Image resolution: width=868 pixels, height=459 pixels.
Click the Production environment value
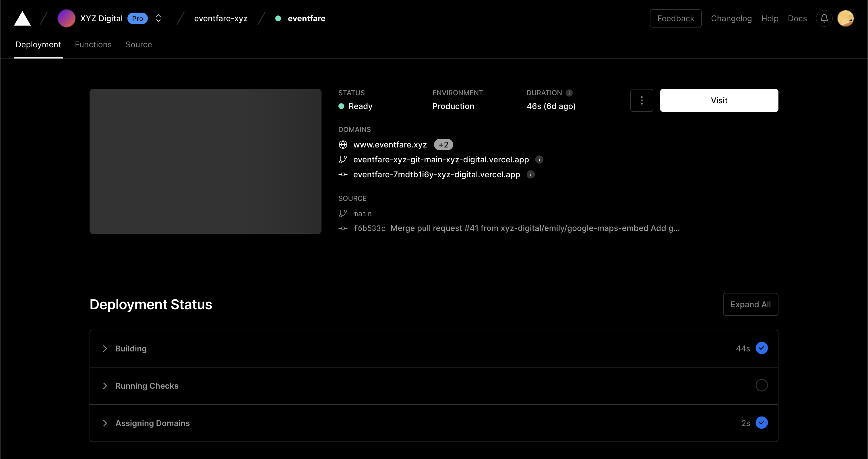[x=453, y=106]
